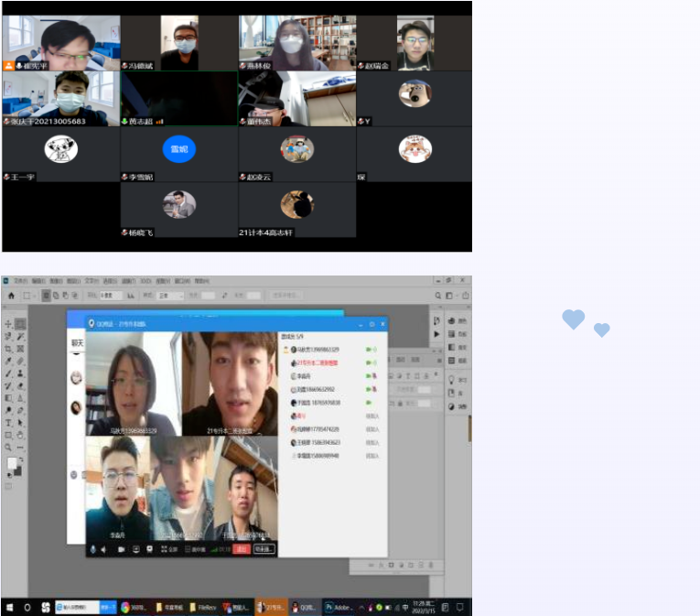Choose the Eyedropper tool

[8, 361]
